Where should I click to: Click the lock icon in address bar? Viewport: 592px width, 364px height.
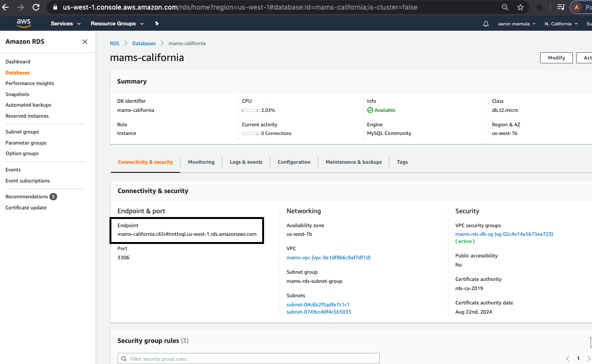[x=54, y=7]
